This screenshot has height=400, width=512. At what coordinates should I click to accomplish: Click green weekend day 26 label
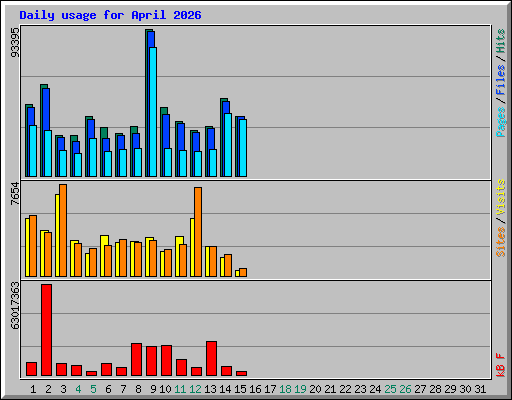(x=405, y=389)
